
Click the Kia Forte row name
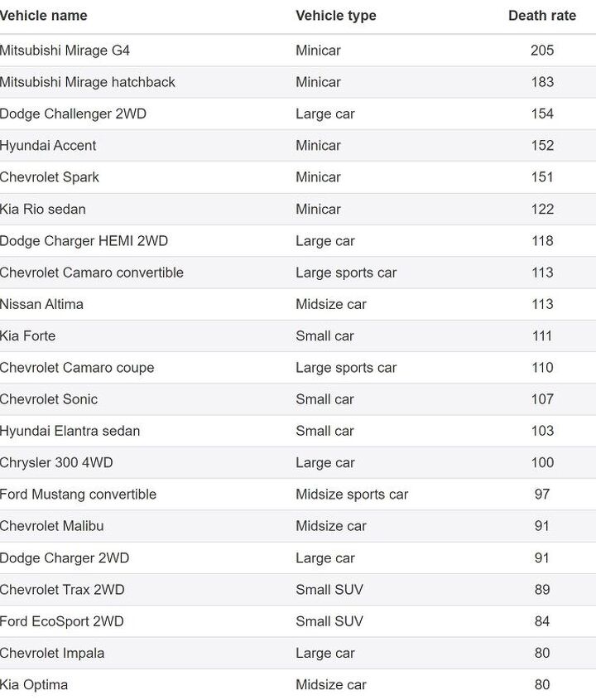pos(28,336)
